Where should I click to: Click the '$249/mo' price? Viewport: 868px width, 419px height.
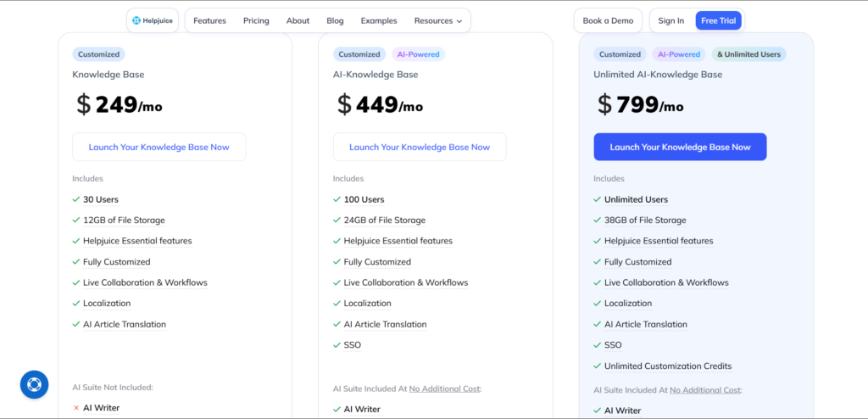(119, 104)
